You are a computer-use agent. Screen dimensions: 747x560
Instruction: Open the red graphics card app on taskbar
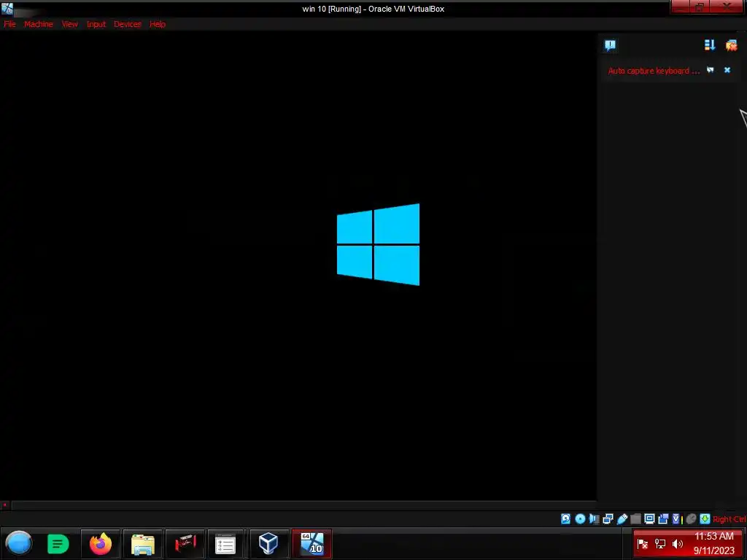pos(185,544)
